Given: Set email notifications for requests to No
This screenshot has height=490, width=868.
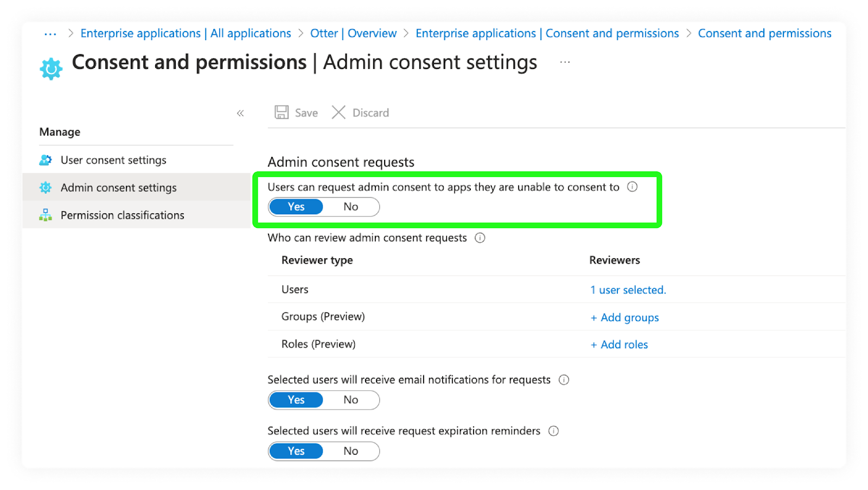Looking at the screenshot, I should pyautogui.click(x=351, y=400).
